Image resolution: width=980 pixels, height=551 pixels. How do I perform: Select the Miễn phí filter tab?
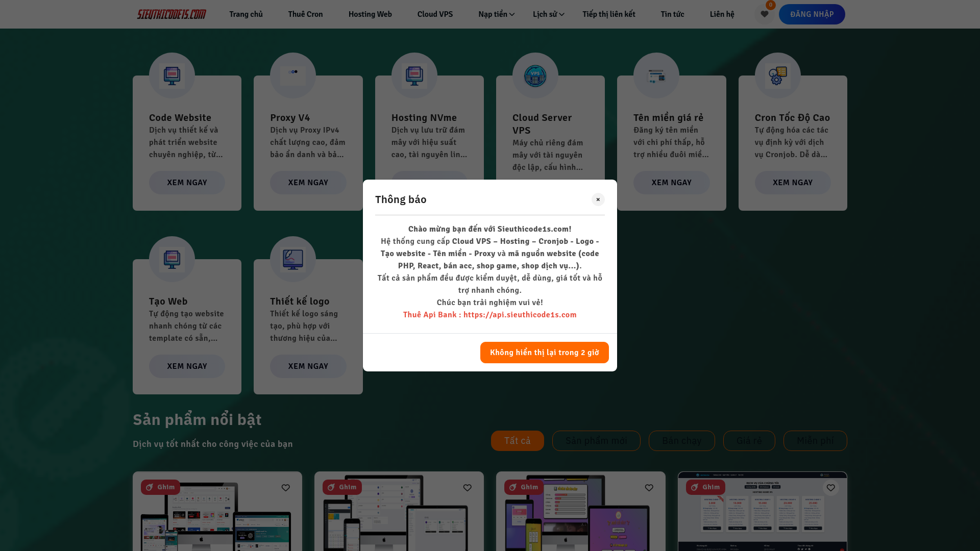815,441
